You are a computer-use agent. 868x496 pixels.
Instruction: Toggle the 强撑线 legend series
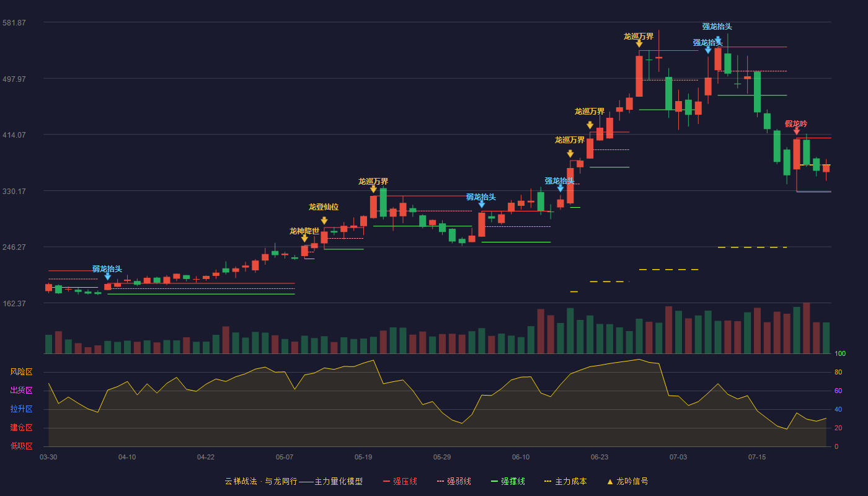point(508,482)
